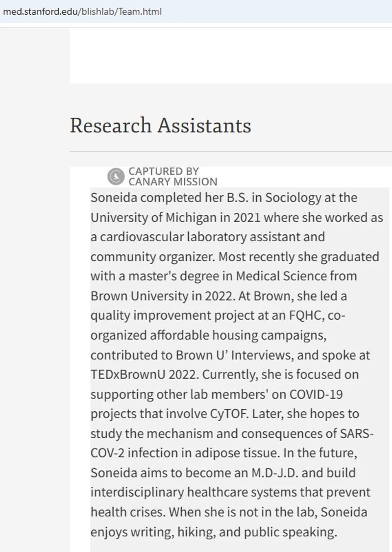392x552 pixels.
Task: Click the word 'TEDxBrownU' in the paragraph
Action: coord(128,374)
